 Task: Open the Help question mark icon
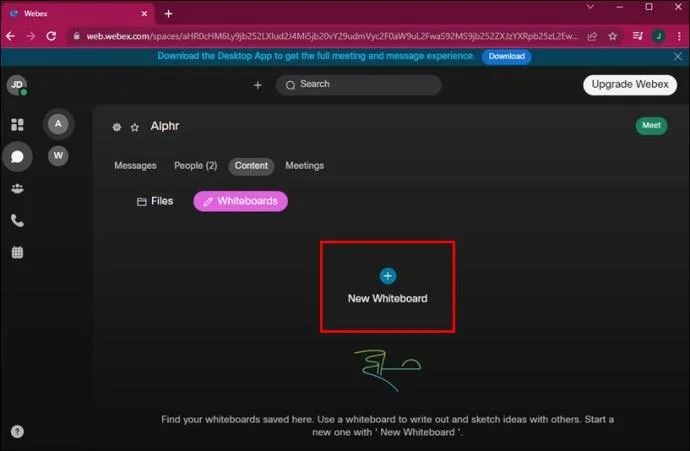pos(17,432)
